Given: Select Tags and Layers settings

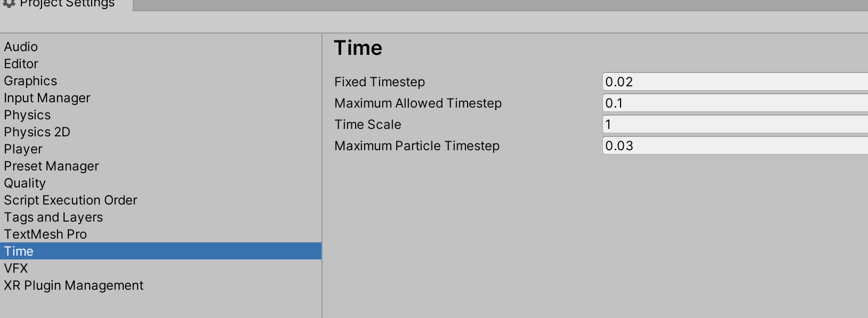Looking at the screenshot, I should pos(53,217).
